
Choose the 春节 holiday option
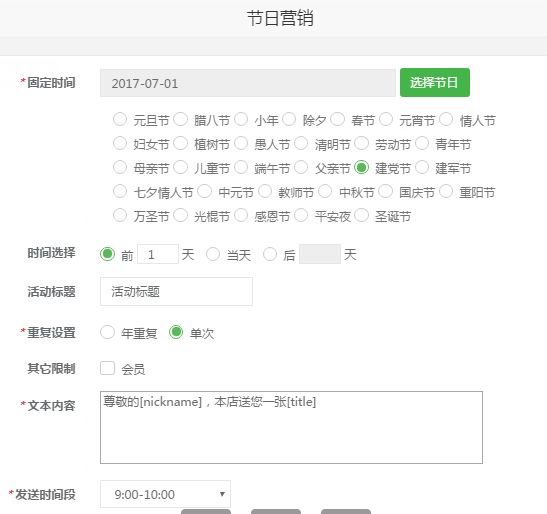pos(337,119)
